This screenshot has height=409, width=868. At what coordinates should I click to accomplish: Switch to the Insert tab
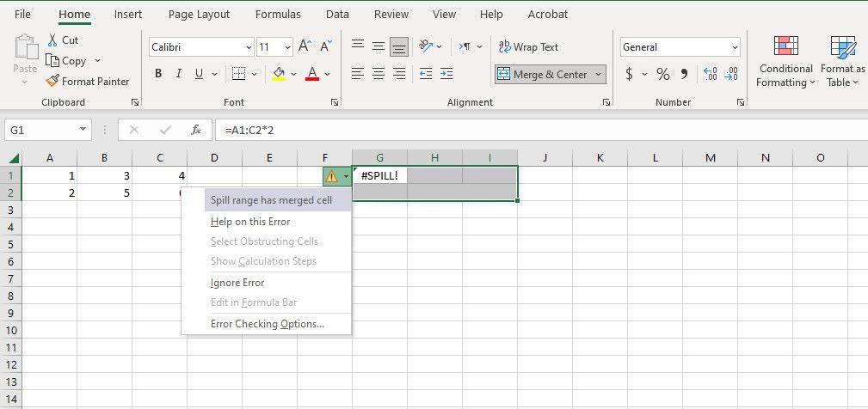tap(128, 15)
